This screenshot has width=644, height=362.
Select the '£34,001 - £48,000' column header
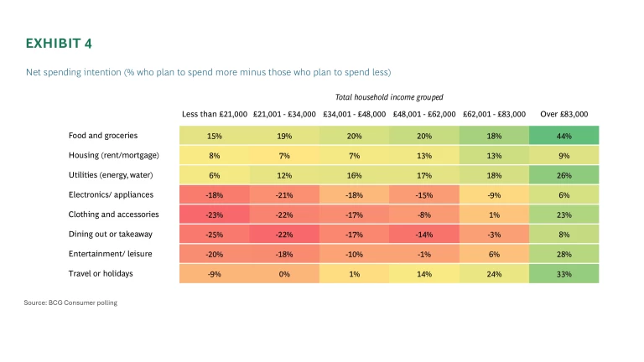[x=354, y=114]
